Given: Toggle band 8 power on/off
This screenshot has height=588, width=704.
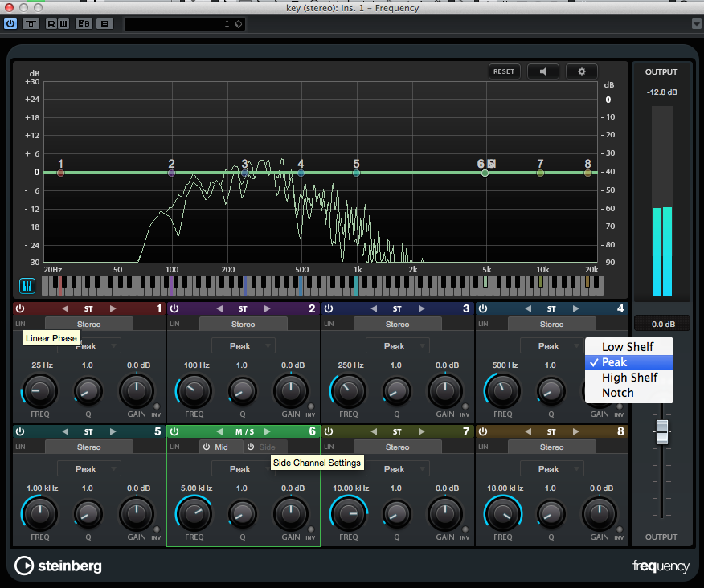Looking at the screenshot, I should pos(483,432).
